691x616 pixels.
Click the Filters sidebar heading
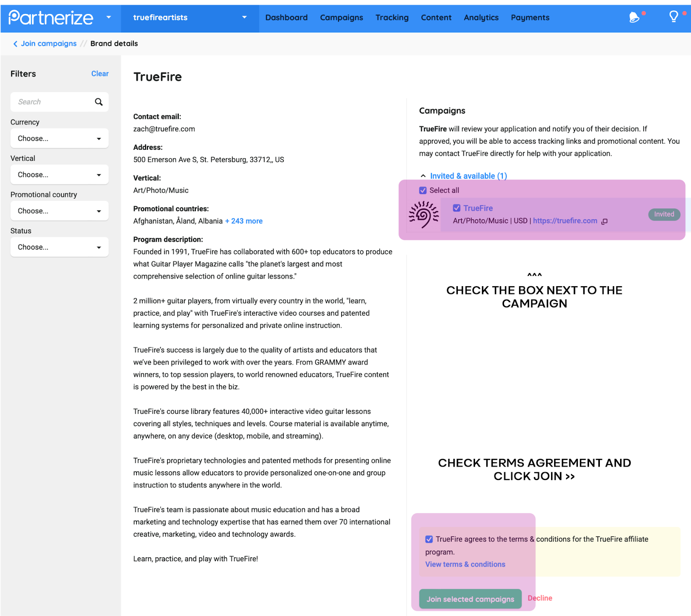coord(23,74)
